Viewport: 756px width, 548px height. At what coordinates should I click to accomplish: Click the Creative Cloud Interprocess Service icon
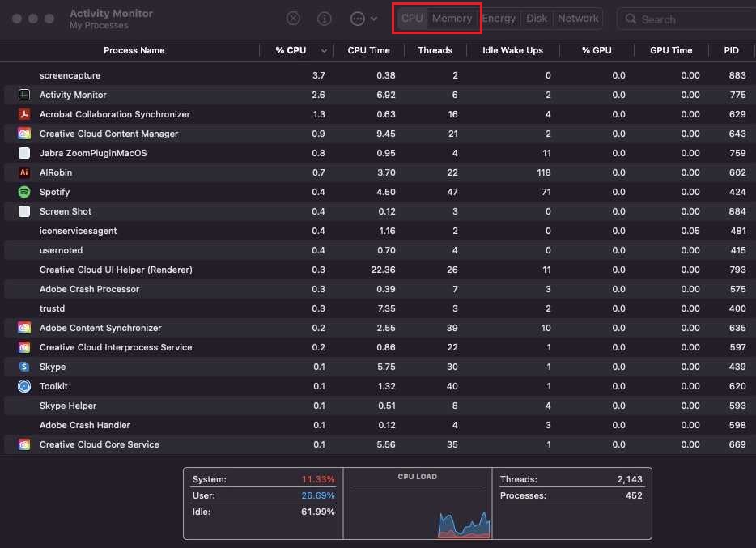24,347
